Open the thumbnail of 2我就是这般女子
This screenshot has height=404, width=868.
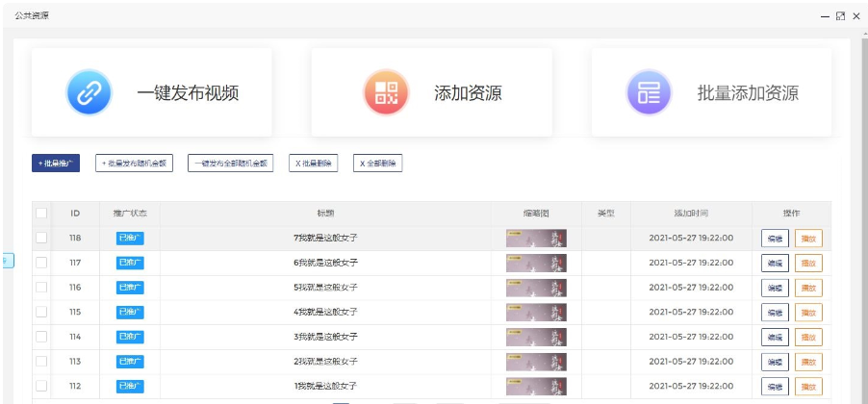[x=536, y=362]
